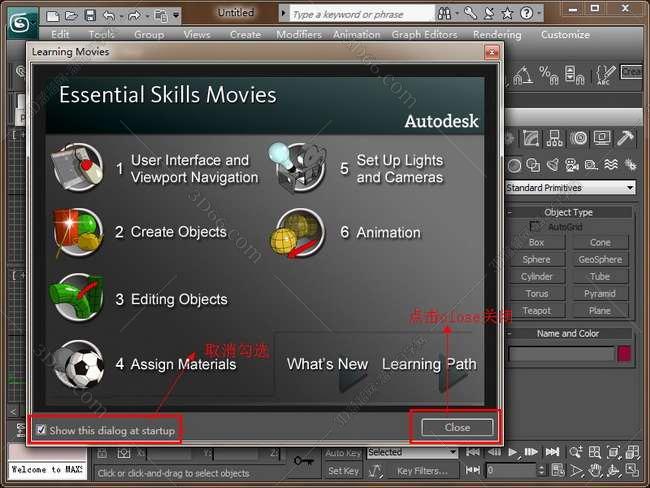Open the What's New movie link
Screen dimensions: 650x488
pyautogui.click(x=327, y=364)
